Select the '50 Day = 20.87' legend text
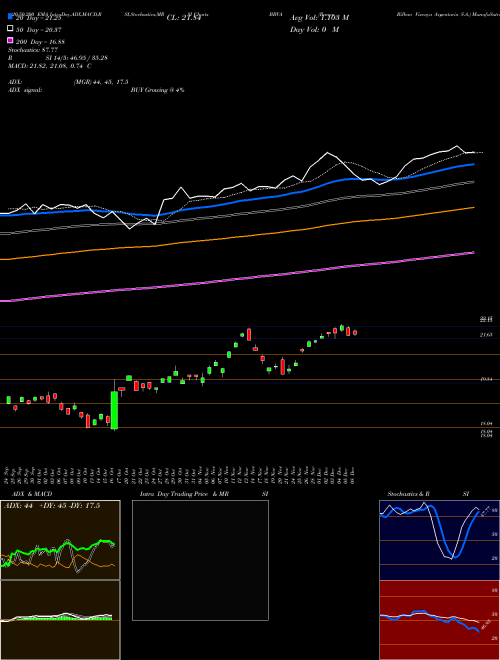The width and height of the screenshot is (500, 660). [39, 29]
